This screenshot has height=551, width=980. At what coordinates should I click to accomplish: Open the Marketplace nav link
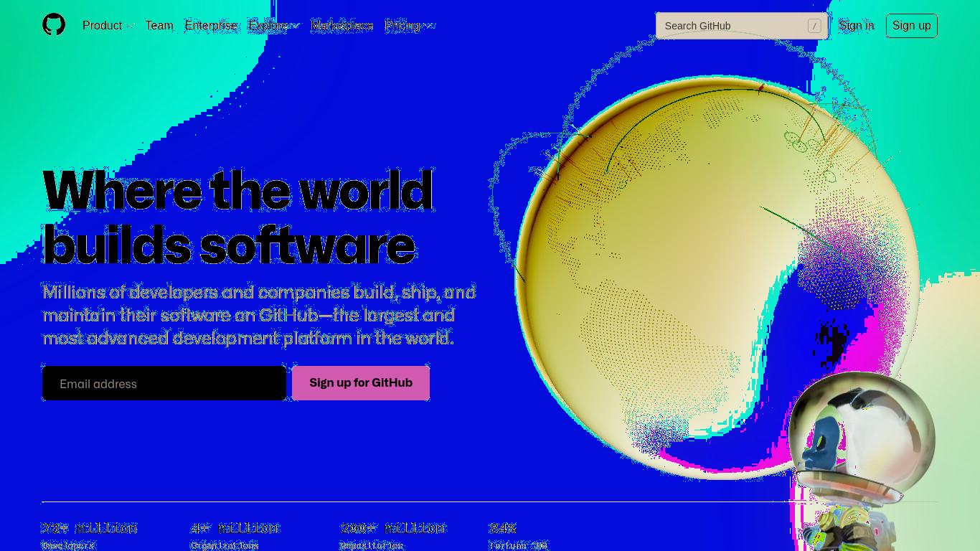click(x=342, y=26)
